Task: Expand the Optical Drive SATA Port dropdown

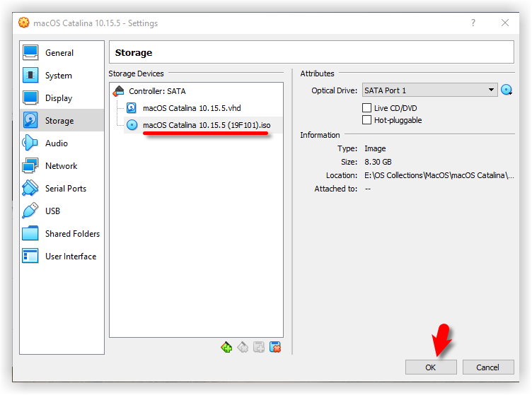Action: [x=429, y=90]
